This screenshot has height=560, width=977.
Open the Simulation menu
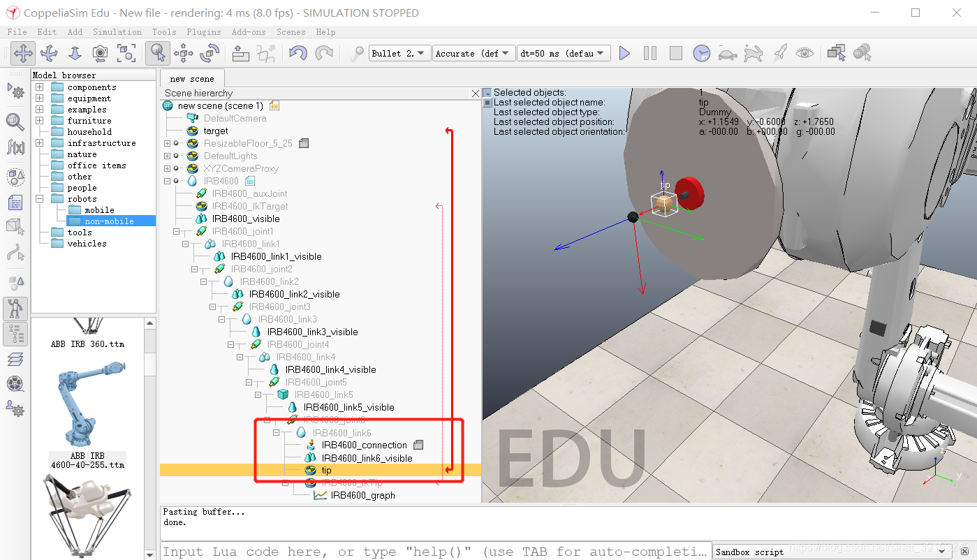[x=117, y=32]
